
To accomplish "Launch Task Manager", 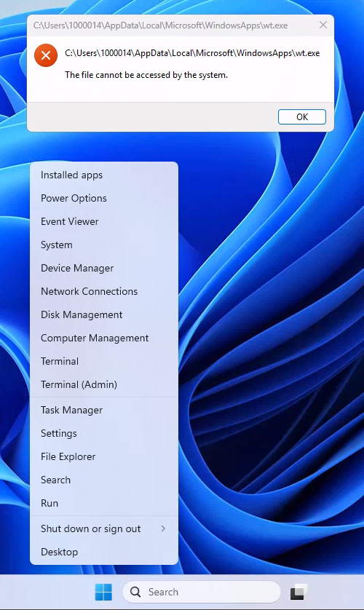I will coord(104,411).
